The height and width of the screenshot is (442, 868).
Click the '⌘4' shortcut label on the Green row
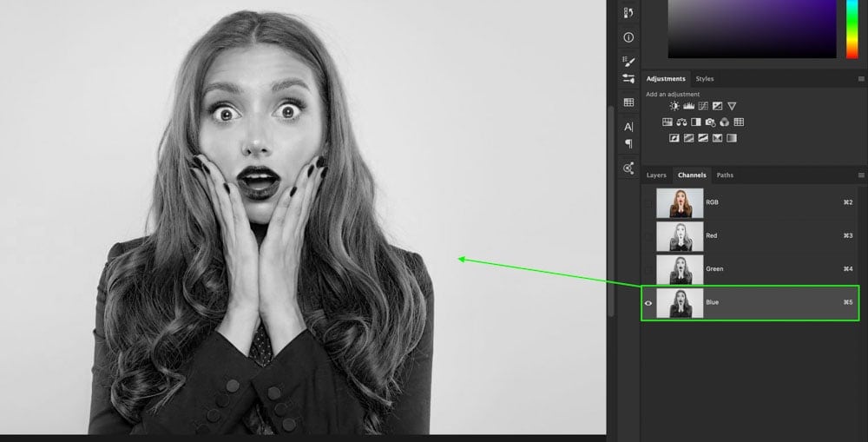coord(847,268)
